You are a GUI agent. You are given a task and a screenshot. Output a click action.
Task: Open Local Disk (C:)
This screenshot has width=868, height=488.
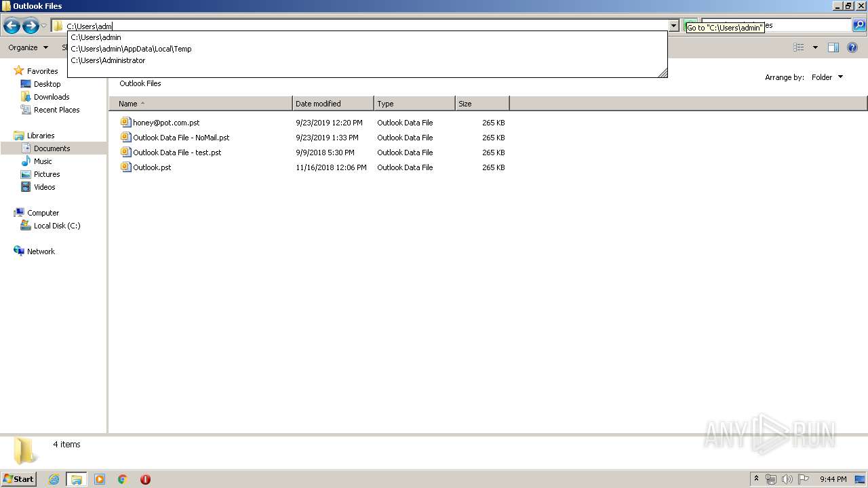point(57,226)
